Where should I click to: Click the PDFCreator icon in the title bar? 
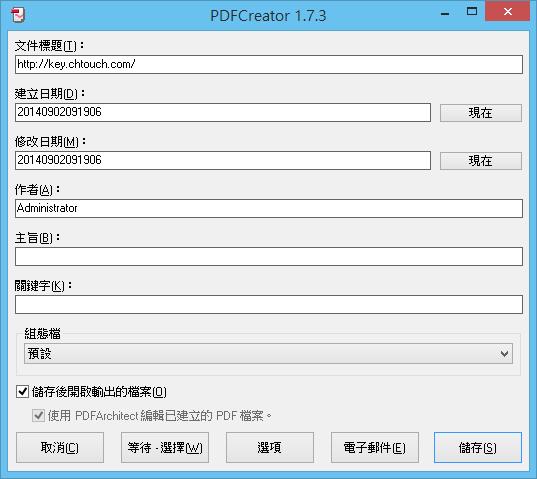pos(18,15)
